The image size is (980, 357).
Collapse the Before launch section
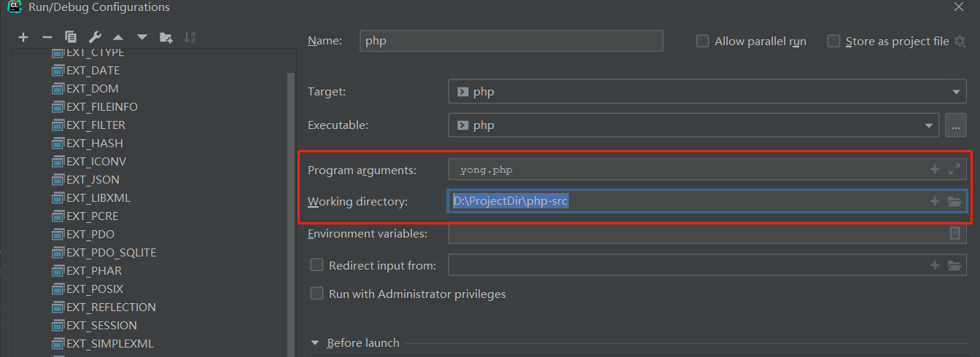point(316,343)
